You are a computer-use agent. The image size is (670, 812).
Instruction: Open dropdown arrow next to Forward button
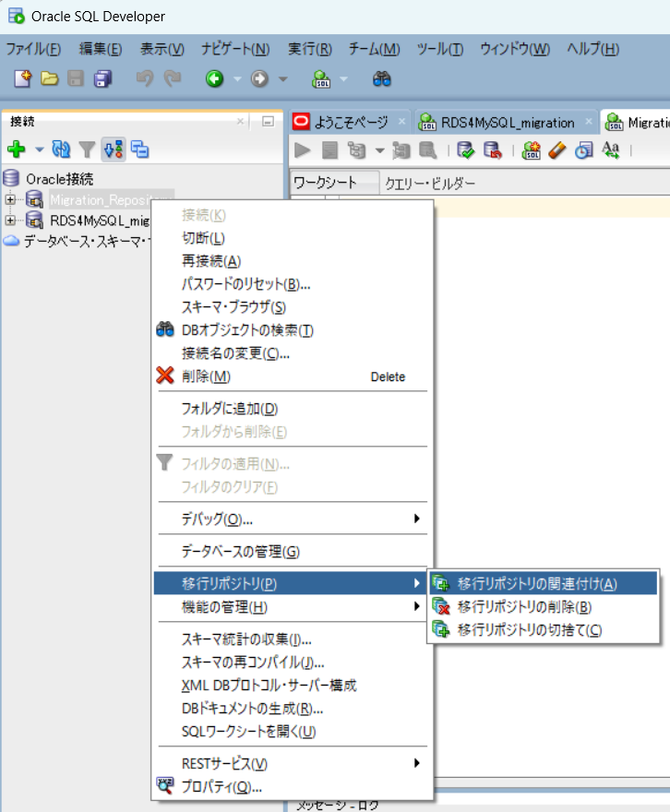pyautogui.click(x=282, y=79)
